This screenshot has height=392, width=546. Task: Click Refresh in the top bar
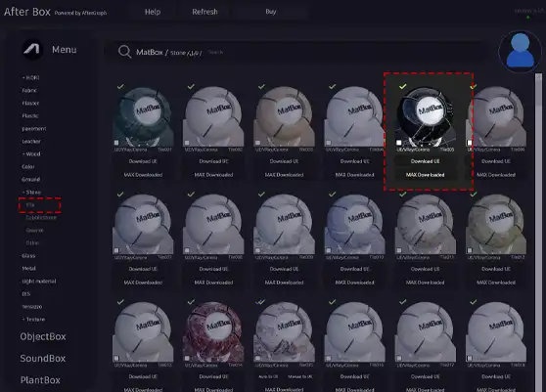click(205, 12)
